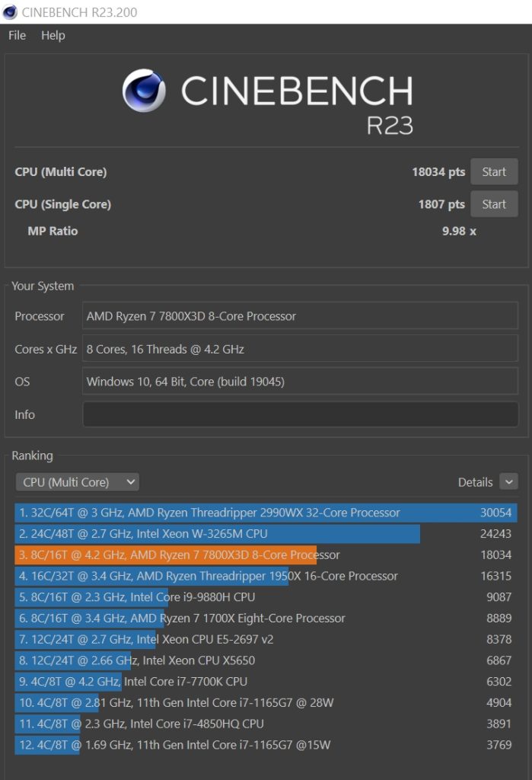This screenshot has height=780, width=532.
Task: Click the Processor field AMD Ryzen 7 7800X3D
Action: [x=300, y=316]
